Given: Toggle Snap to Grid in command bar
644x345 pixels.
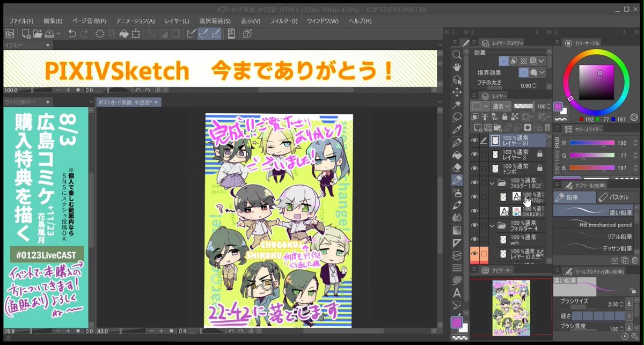Looking at the screenshot, I should tap(217, 34).
